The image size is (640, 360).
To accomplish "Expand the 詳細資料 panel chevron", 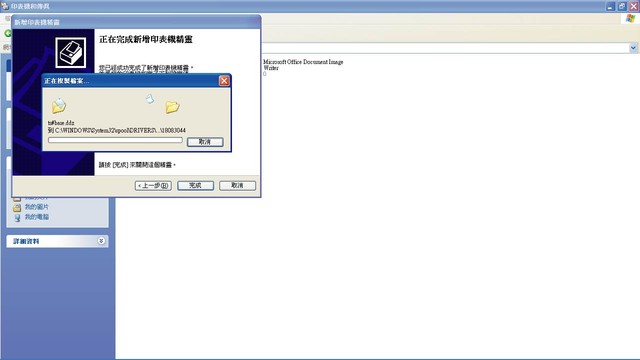I will click(x=101, y=241).
